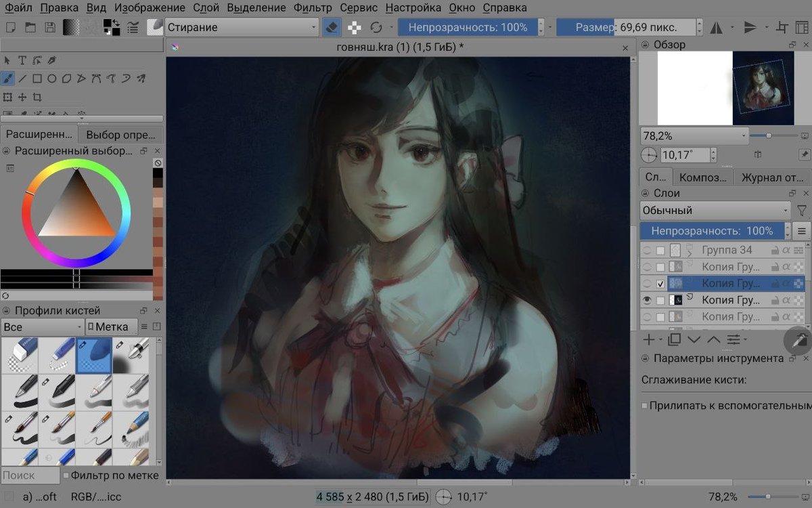Open an existing document from the toolbar
Viewport: 812px width, 508px height.
click(x=30, y=27)
